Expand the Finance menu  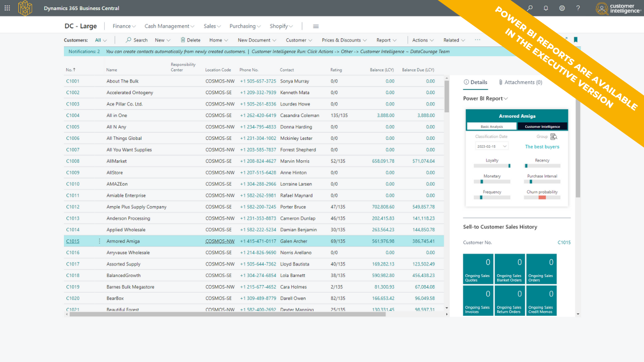pos(125,26)
